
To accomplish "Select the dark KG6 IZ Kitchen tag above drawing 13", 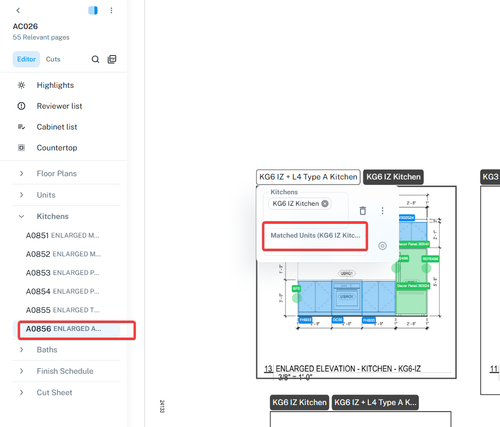I will point(393,177).
